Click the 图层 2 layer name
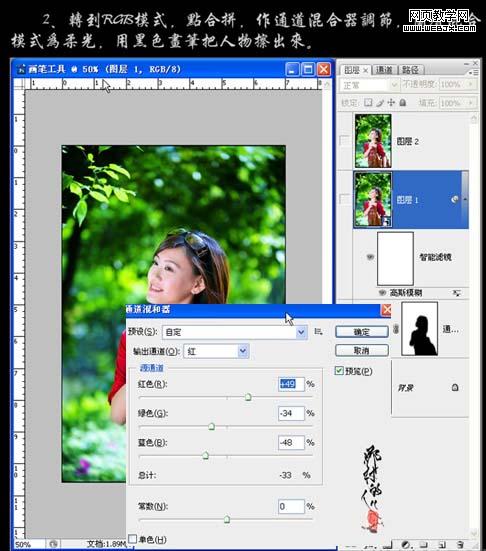Screen dimensions: 486x551 (408, 141)
